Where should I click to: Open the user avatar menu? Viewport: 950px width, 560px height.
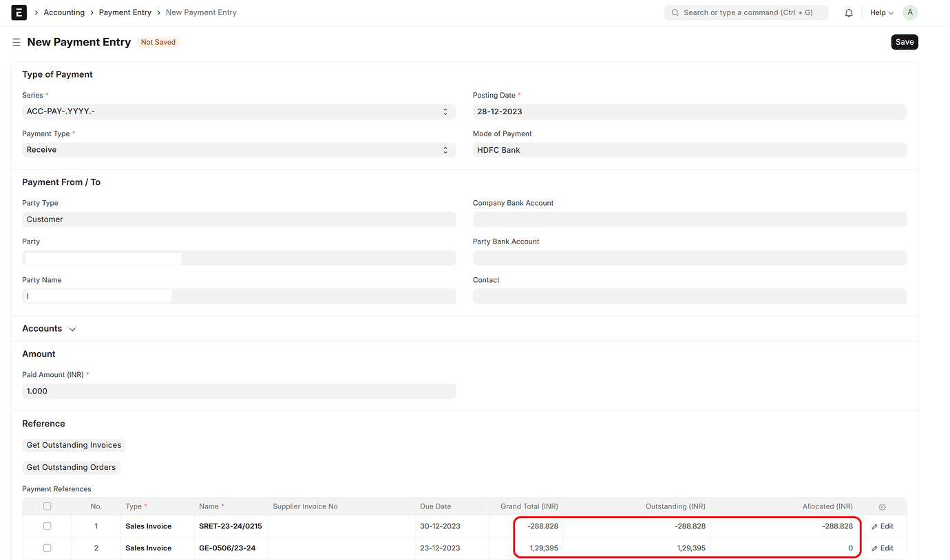point(909,12)
